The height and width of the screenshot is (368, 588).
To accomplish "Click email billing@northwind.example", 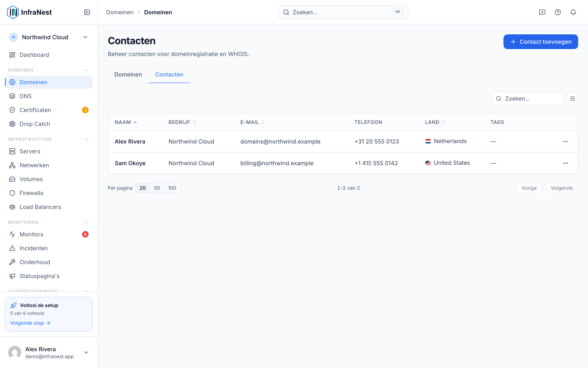I will click(277, 163).
